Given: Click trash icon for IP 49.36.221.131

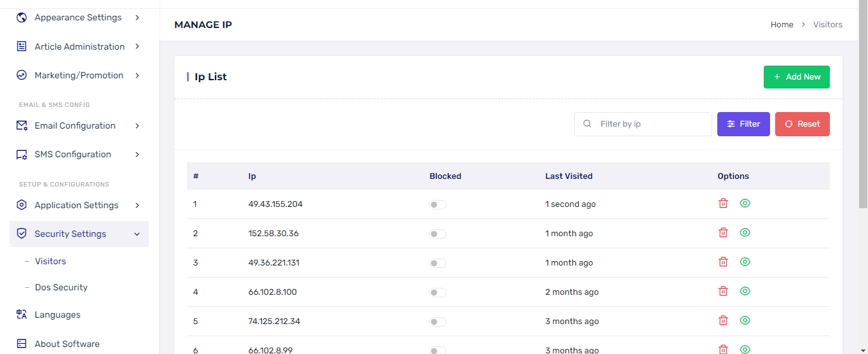Looking at the screenshot, I should point(723,262).
